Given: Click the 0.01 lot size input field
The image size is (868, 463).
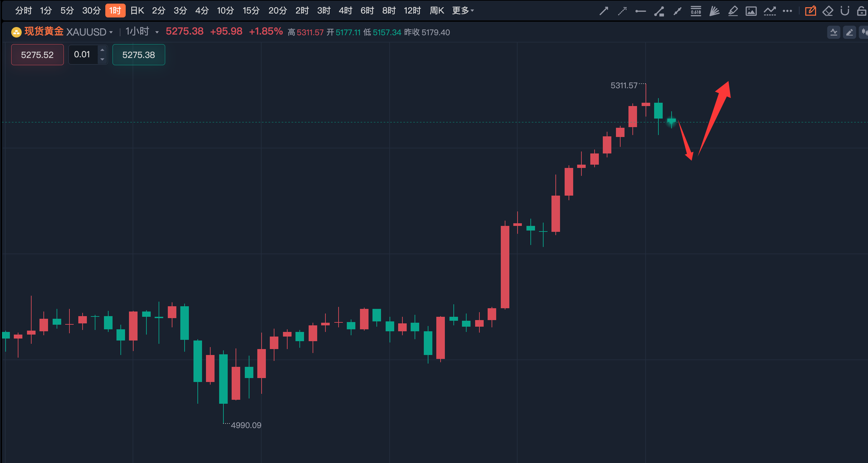Looking at the screenshot, I should point(83,55).
